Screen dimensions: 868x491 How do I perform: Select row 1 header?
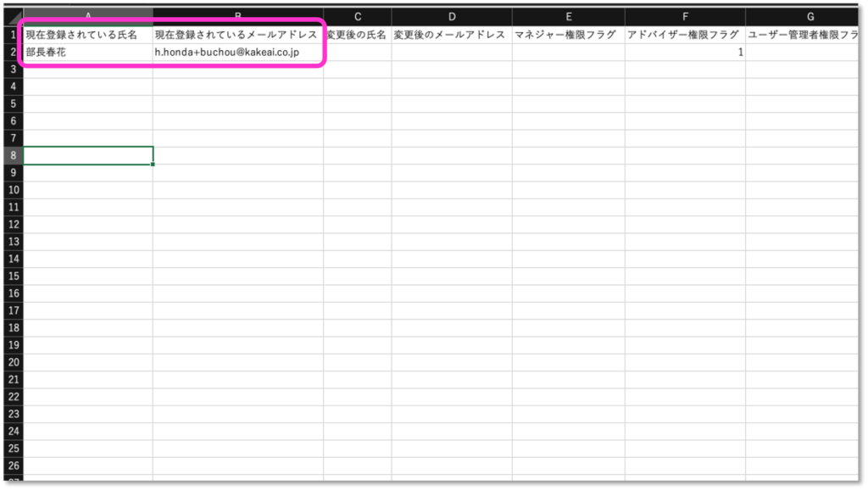click(14, 35)
